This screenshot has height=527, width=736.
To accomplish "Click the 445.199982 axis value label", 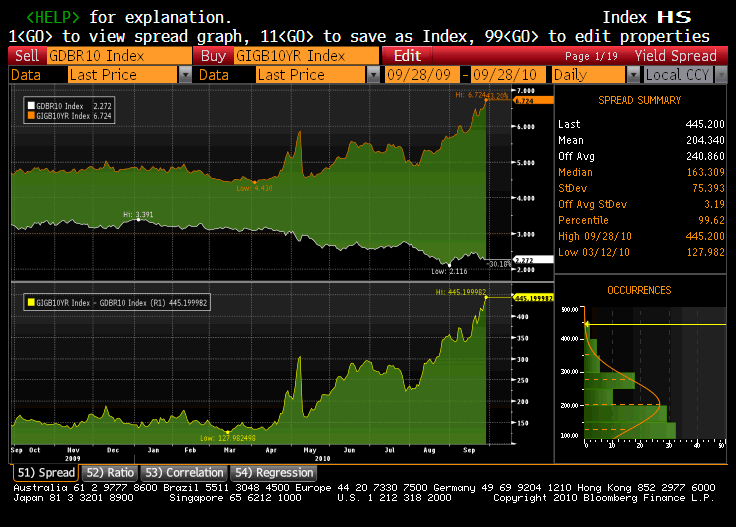I will pos(532,298).
